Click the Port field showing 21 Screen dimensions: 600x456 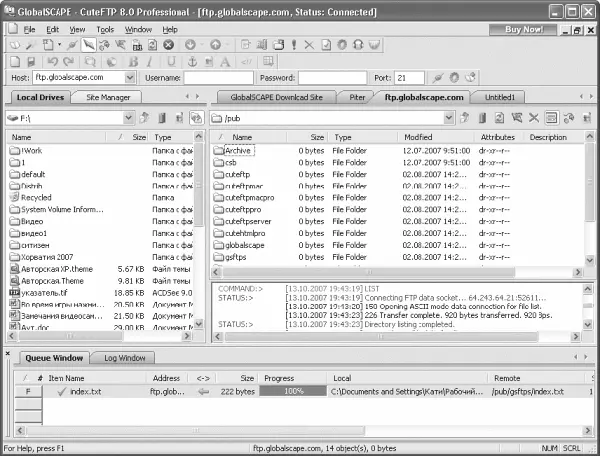click(x=409, y=78)
